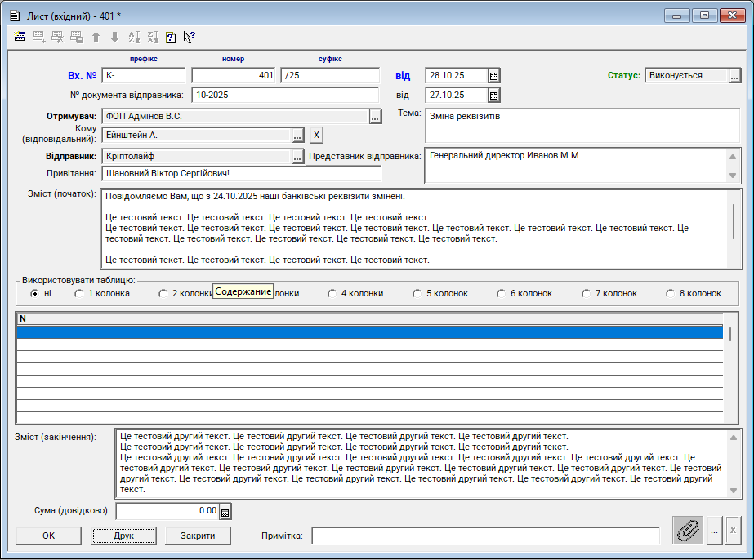Select the highlighted blue table row
754x560 pixels.
pos(369,332)
